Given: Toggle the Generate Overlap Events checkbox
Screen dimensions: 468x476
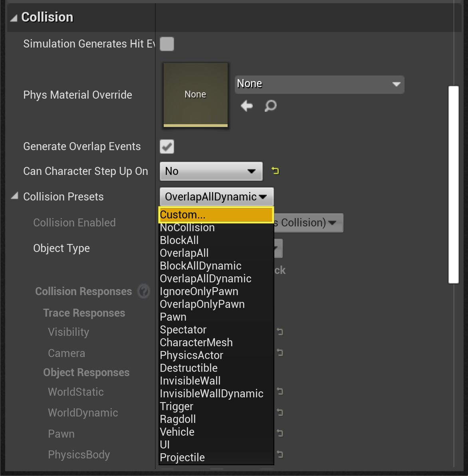Looking at the screenshot, I should 167,147.
